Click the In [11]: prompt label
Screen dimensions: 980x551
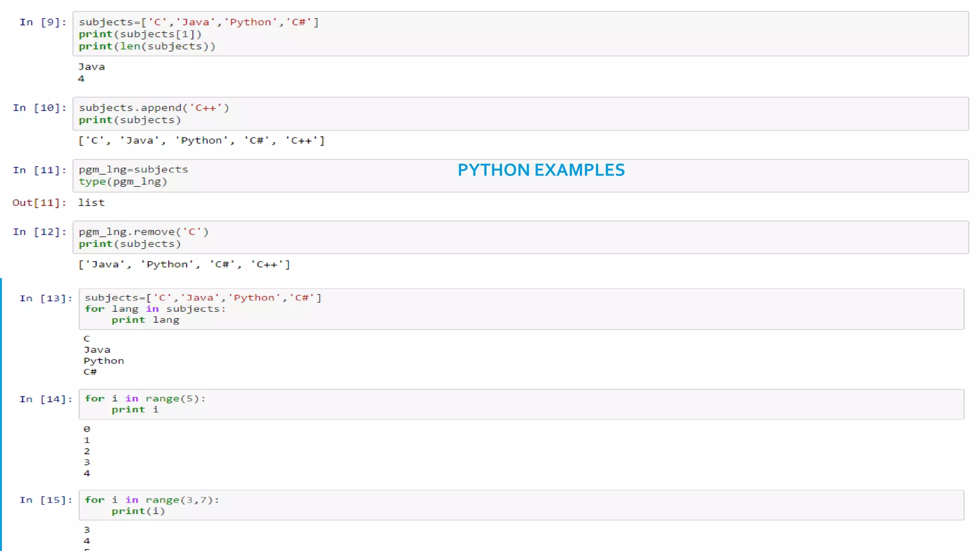(40, 170)
